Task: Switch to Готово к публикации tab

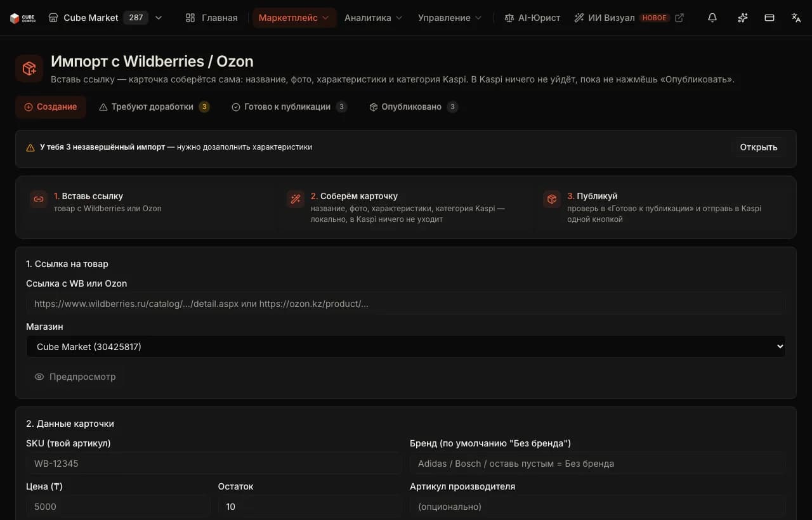Action: (x=289, y=107)
